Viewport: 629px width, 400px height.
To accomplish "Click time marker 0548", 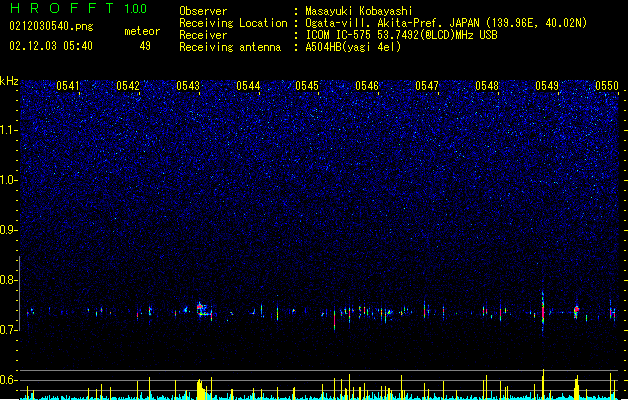I will point(487,86).
